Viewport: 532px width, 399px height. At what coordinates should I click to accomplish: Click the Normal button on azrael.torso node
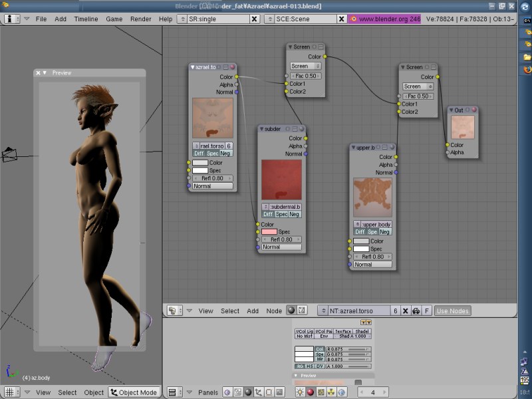(x=212, y=186)
